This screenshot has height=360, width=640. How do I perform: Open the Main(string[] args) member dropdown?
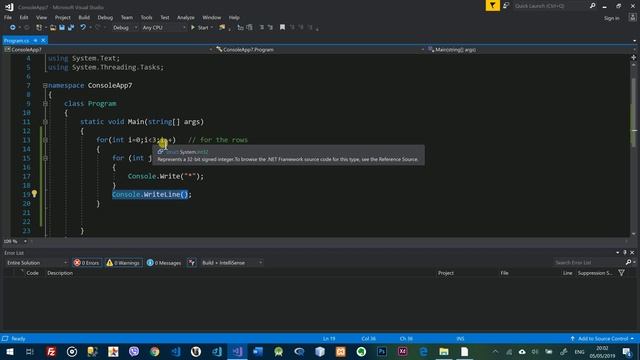pos(531,49)
